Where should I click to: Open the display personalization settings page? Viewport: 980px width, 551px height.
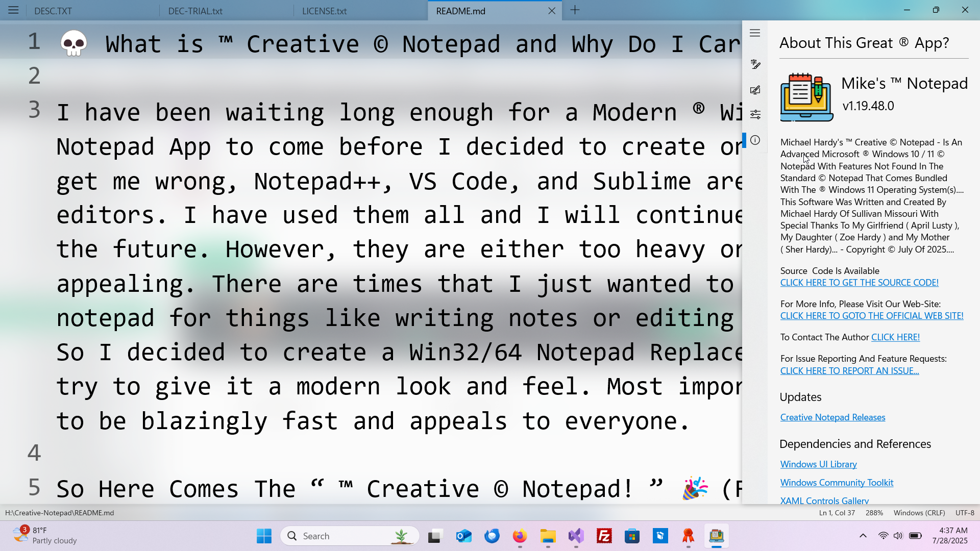pyautogui.click(x=755, y=90)
